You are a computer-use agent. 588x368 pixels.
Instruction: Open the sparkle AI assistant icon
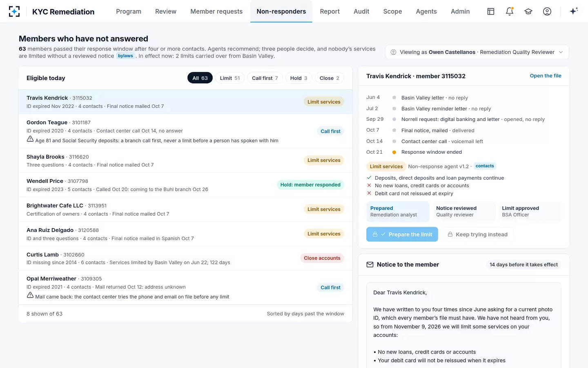click(574, 11)
